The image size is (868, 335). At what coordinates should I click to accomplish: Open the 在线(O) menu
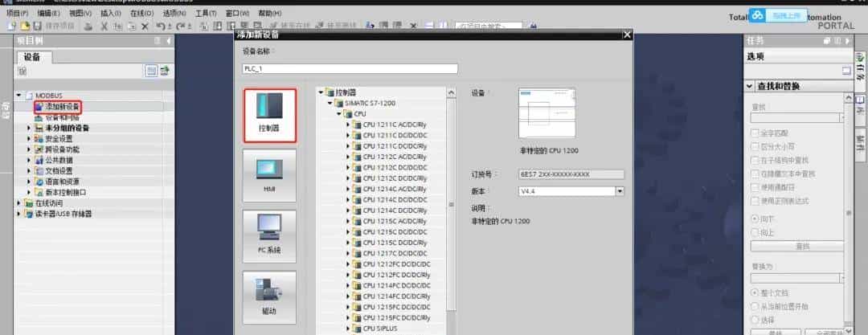pos(142,13)
